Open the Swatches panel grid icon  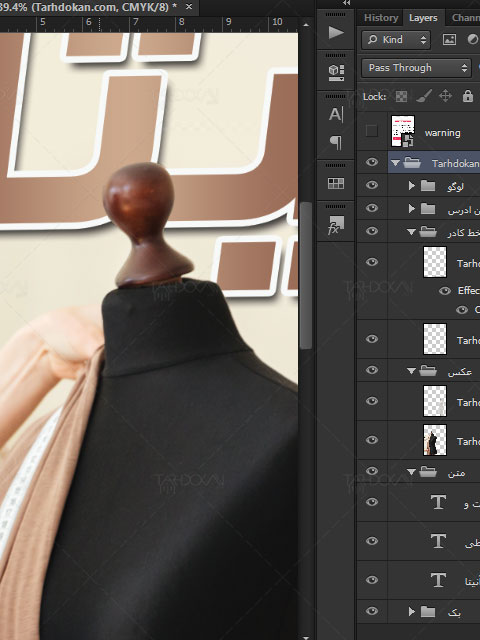pyautogui.click(x=336, y=184)
